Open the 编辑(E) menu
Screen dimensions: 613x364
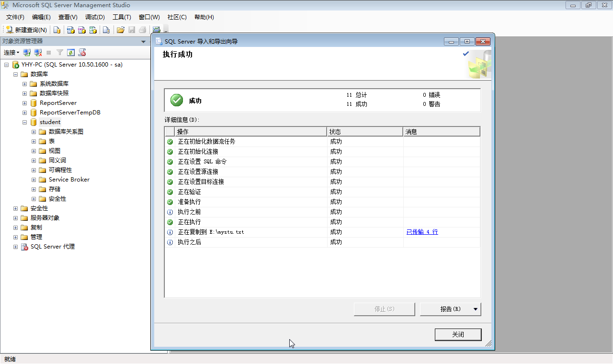point(41,17)
